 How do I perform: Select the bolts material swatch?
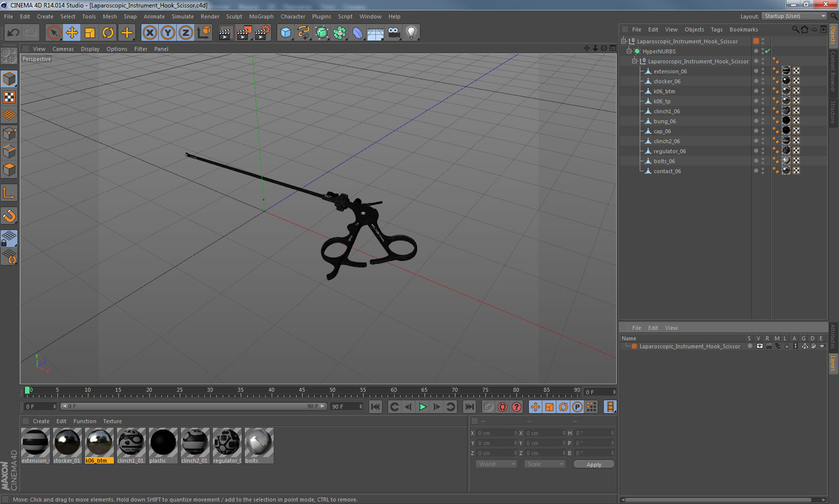(259, 446)
